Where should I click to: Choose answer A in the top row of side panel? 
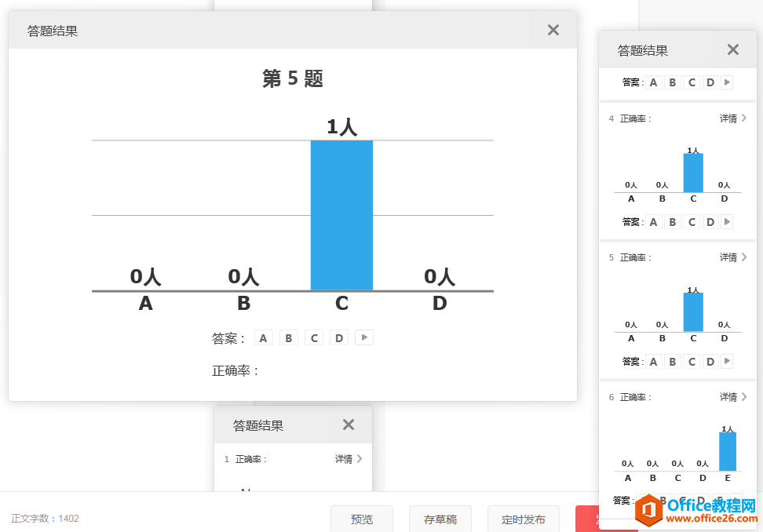(654, 82)
